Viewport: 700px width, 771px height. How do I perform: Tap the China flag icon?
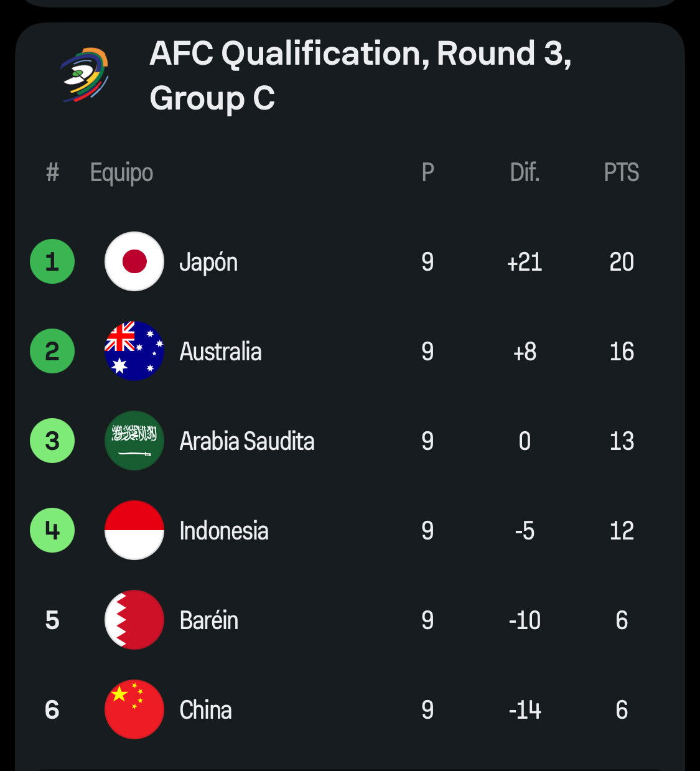[x=134, y=709]
